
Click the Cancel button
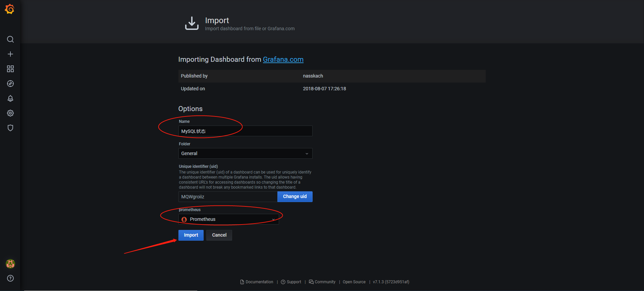tap(219, 235)
